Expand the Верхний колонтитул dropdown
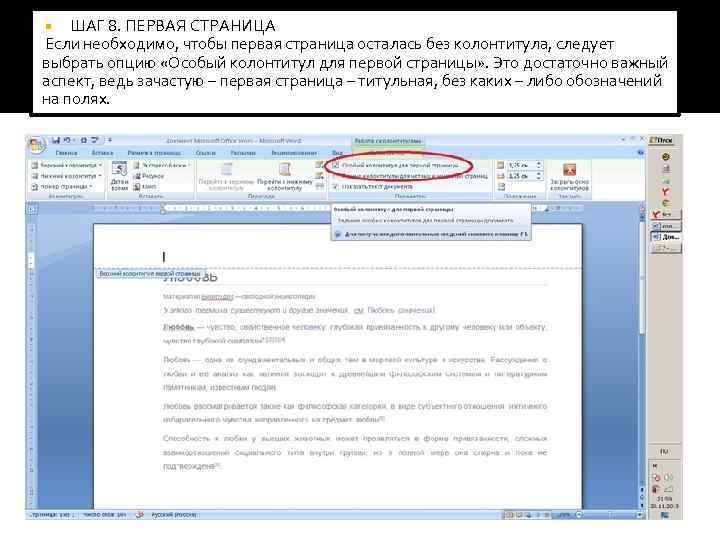 67,165
